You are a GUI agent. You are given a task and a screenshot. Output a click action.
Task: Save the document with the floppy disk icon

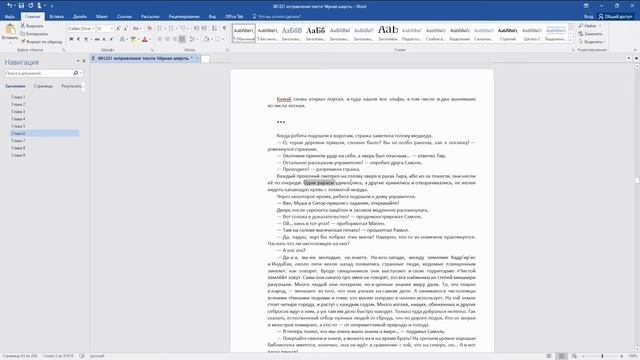(x=21, y=5)
